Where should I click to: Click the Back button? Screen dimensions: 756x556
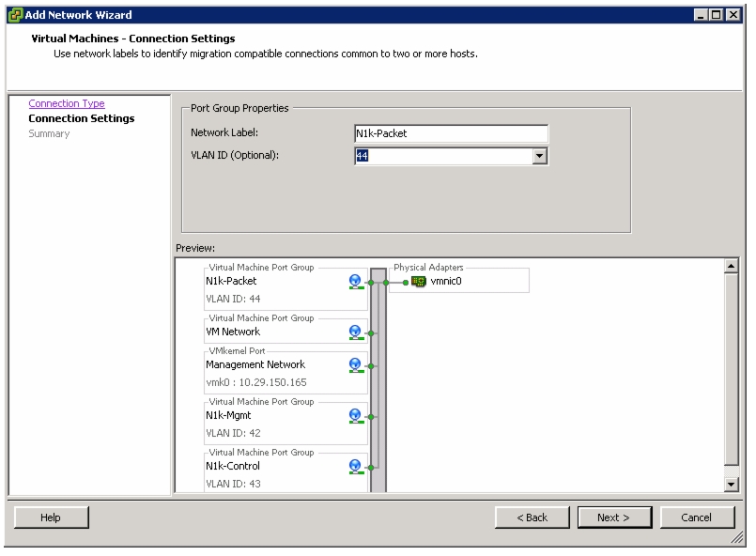[532, 517]
